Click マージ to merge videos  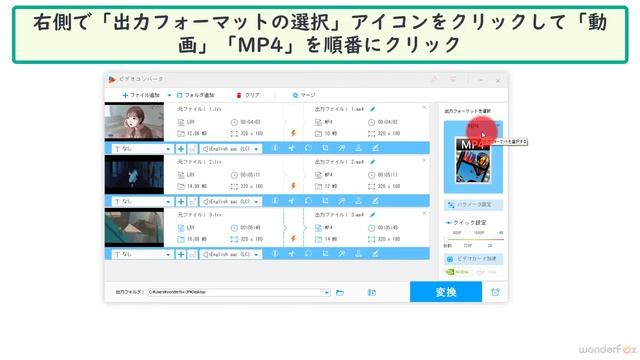click(x=304, y=95)
